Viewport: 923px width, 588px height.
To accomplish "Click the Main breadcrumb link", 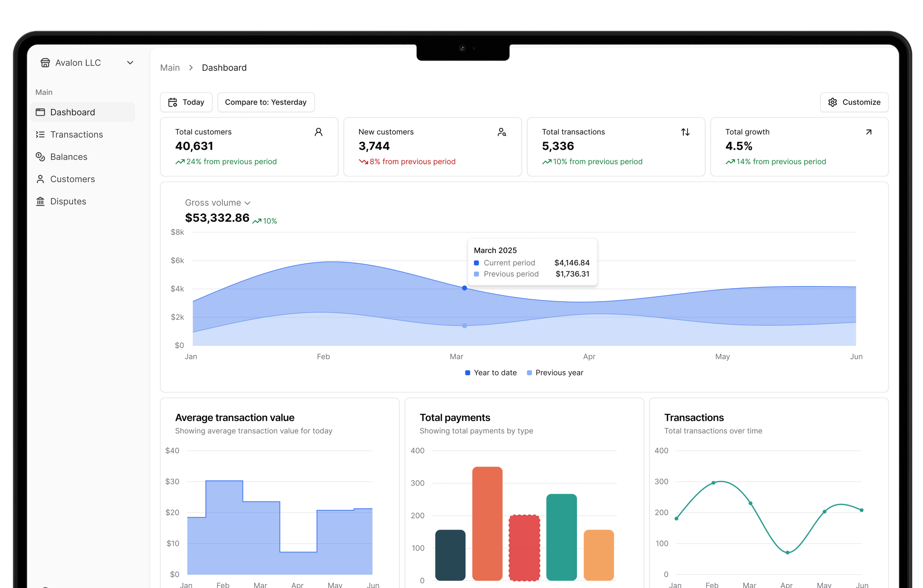I will (170, 68).
